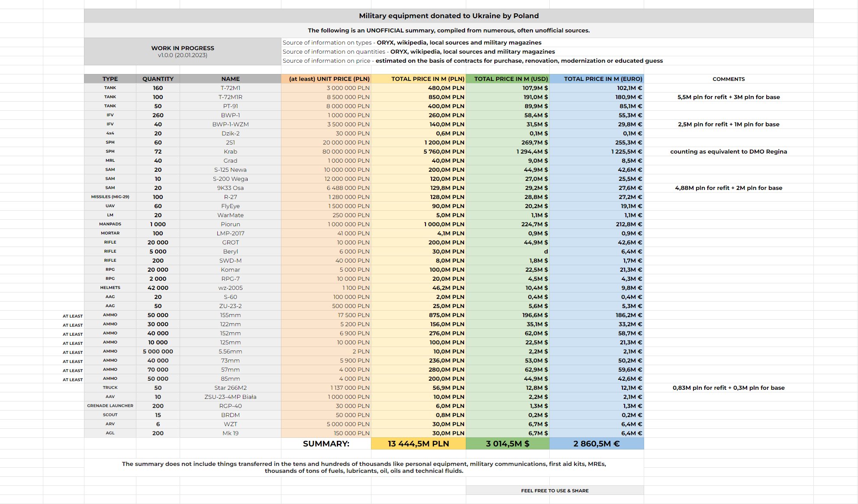
Task: Click the Star 266M2 name cell
Action: [230, 388]
